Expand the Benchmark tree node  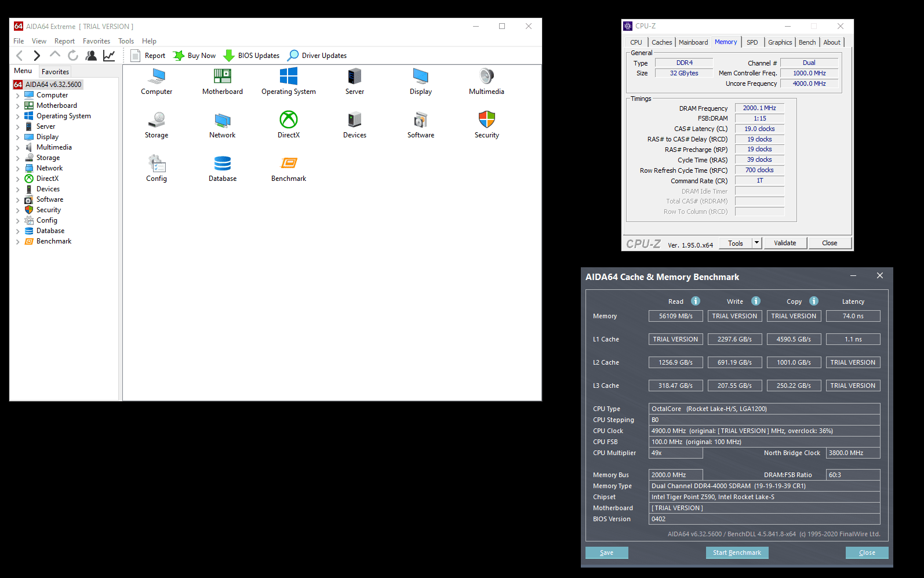tap(17, 242)
